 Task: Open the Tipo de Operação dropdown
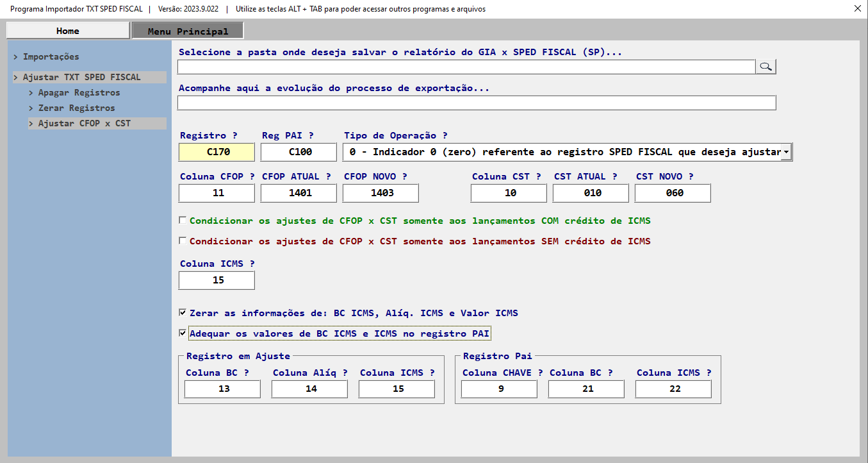[786, 152]
